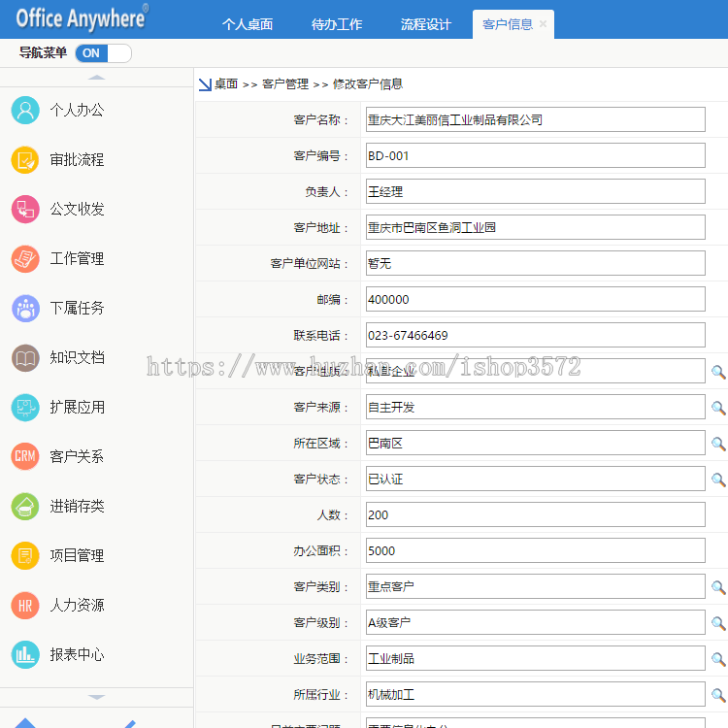The width and height of the screenshot is (728, 728).
Task: Switch to 个人桌面 tab
Action: tap(247, 24)
